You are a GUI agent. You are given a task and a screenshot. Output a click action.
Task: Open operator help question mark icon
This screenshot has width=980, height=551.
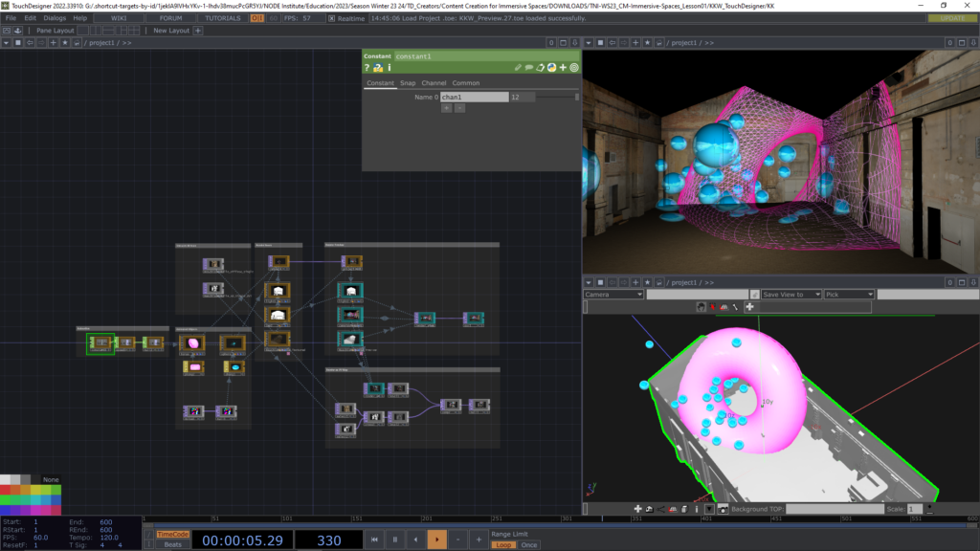[367, 68]
